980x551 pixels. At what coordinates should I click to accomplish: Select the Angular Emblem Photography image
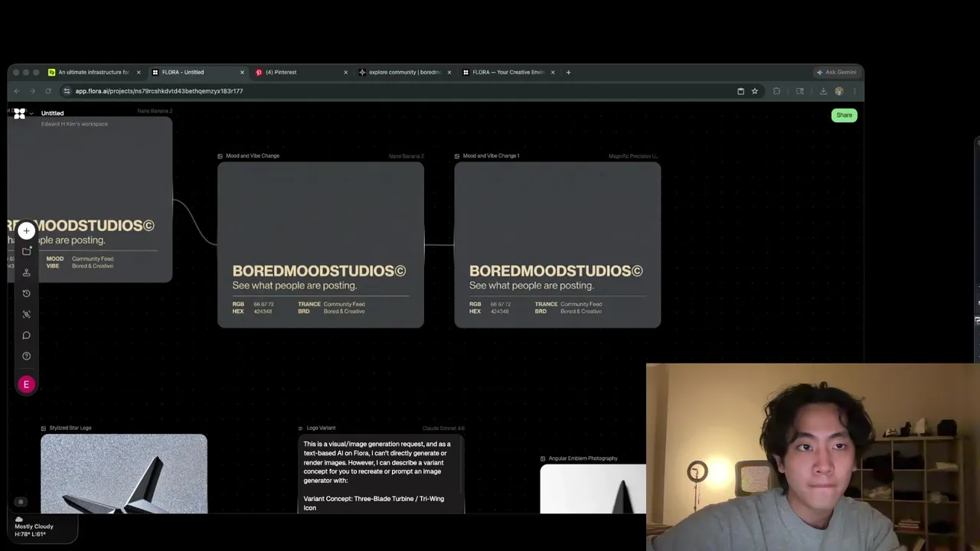[x=593, y=489]
